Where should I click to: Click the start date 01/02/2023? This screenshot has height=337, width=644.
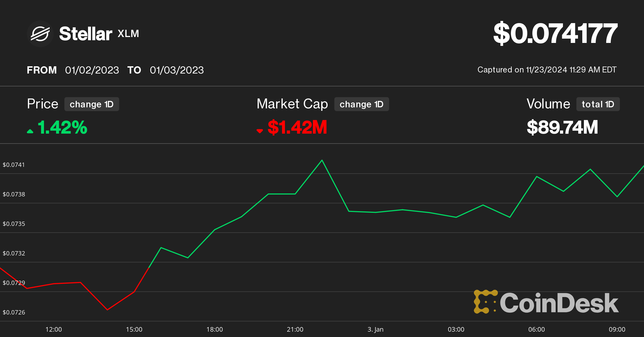[x=92, y=70]
